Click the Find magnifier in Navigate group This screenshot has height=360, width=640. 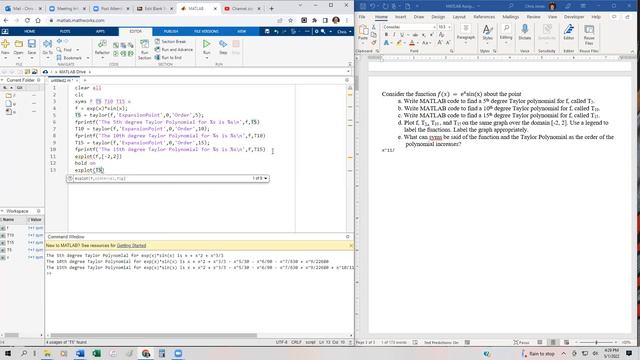pos(59,49)
